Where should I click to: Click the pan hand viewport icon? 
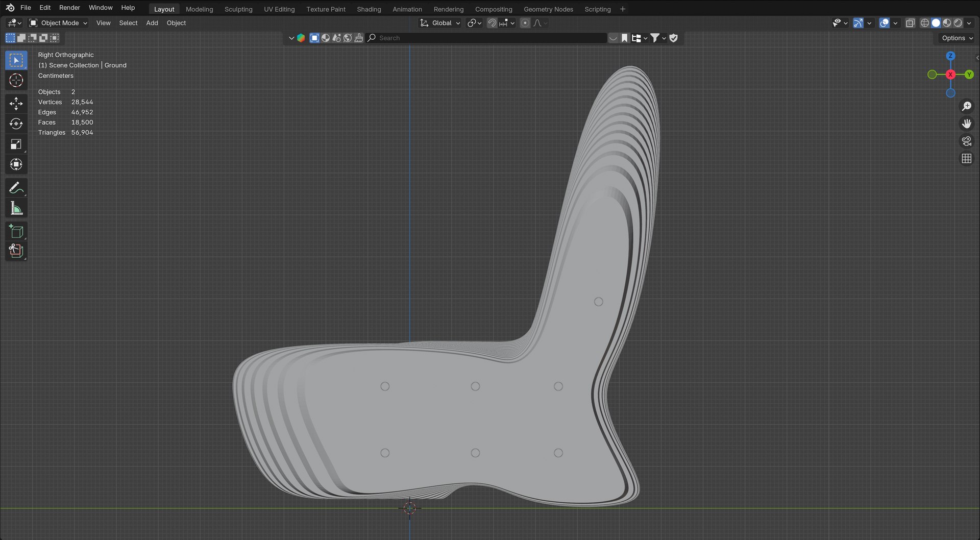[x=967, y=124]
